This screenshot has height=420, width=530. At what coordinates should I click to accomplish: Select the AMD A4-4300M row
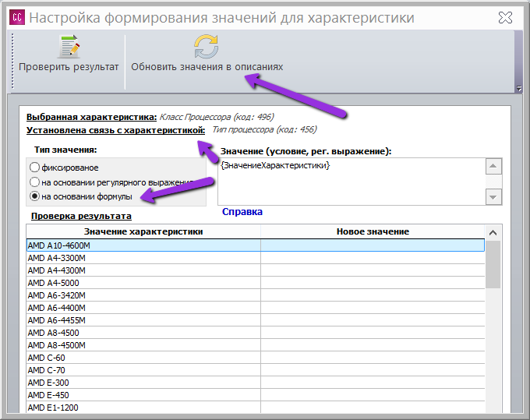coord(255,270)
